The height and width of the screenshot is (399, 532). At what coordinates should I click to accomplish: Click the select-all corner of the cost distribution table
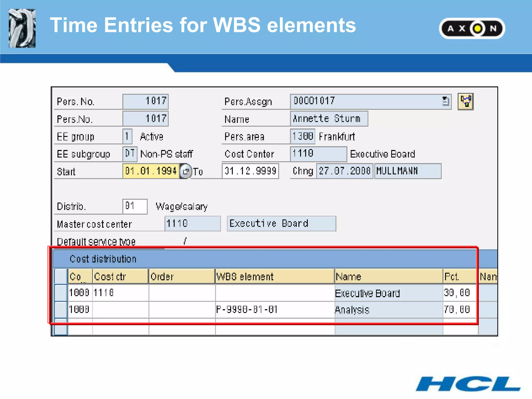pyautogui.click(x=61, y=276)
